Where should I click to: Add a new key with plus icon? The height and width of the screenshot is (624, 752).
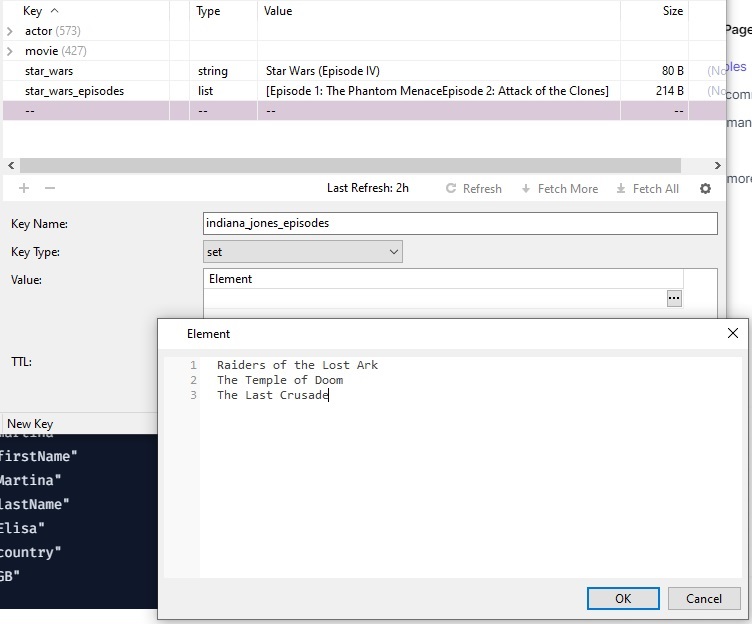[x=24, y=188]
